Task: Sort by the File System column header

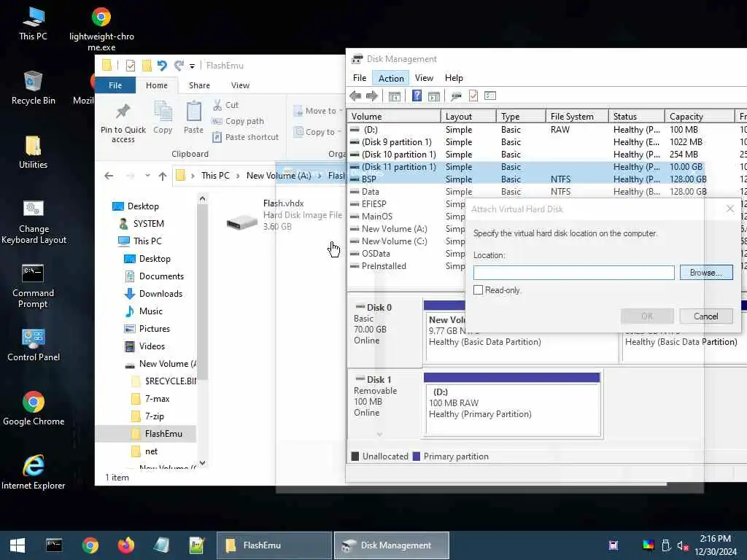Action: (577, 116)
